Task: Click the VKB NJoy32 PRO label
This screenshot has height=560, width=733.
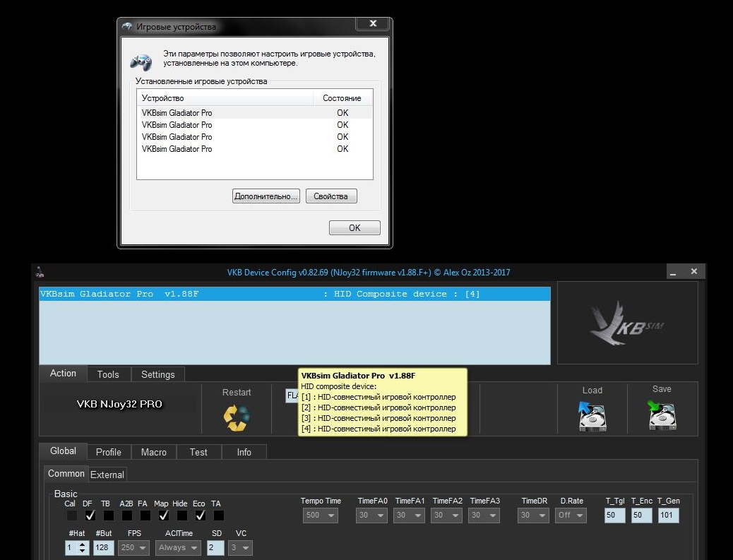Action: pos(119,404)
